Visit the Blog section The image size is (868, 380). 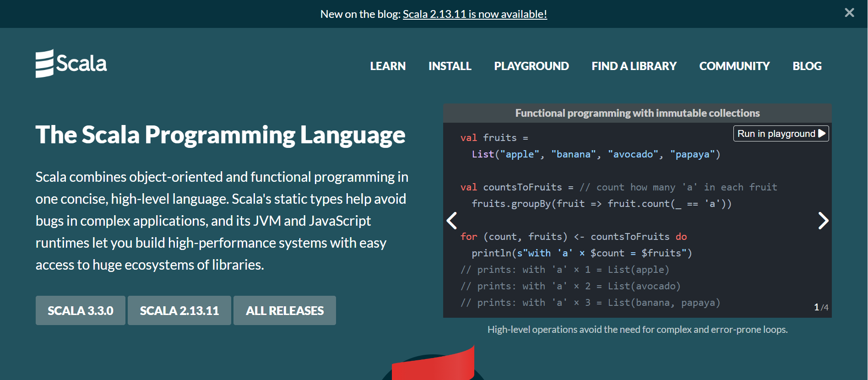807,66
